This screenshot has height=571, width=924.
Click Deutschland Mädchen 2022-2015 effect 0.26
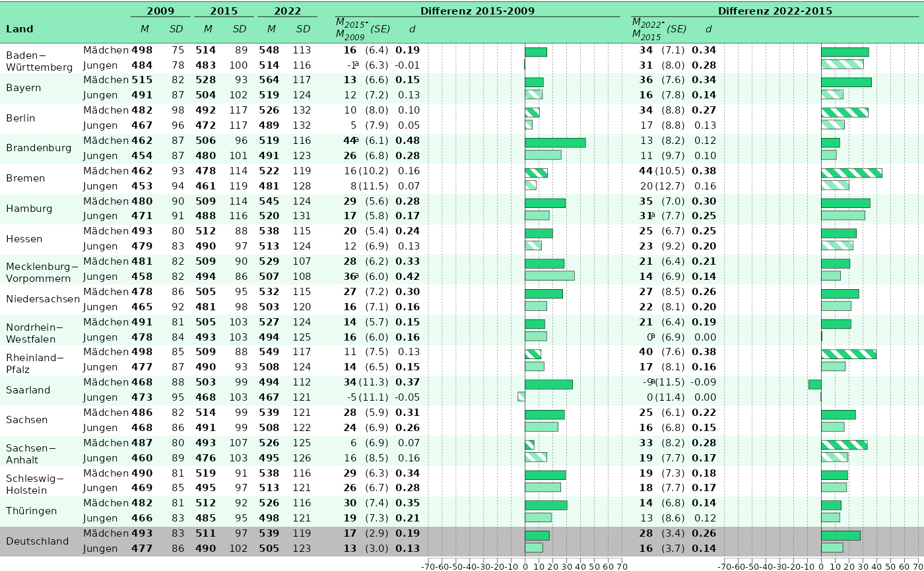(x=704, y=533)
